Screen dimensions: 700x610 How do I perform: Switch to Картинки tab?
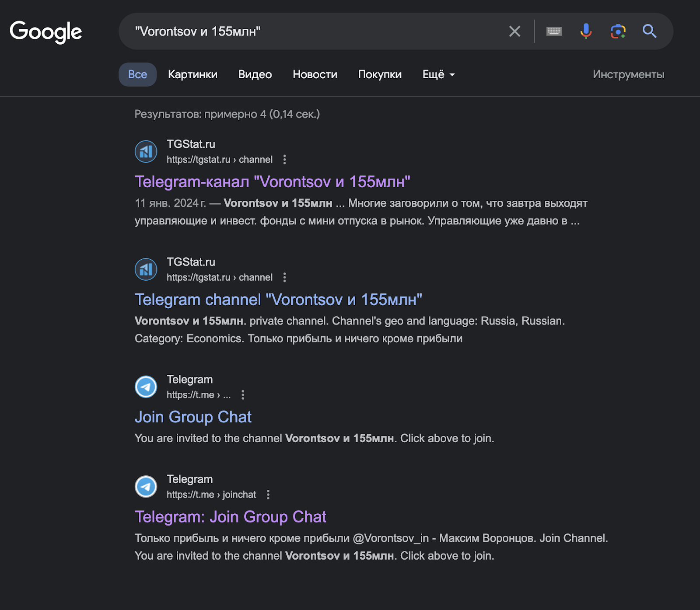[x=192, y=74]
